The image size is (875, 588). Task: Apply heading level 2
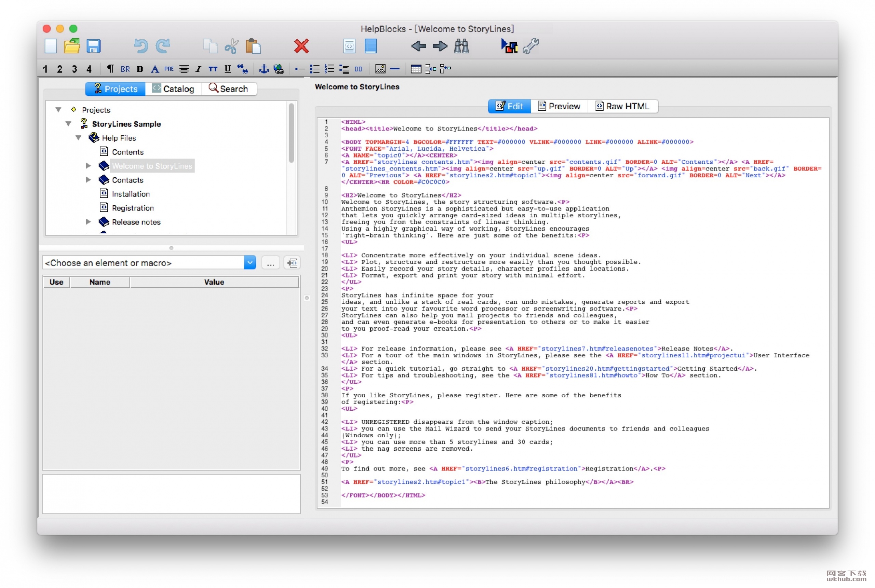[59, 69]
